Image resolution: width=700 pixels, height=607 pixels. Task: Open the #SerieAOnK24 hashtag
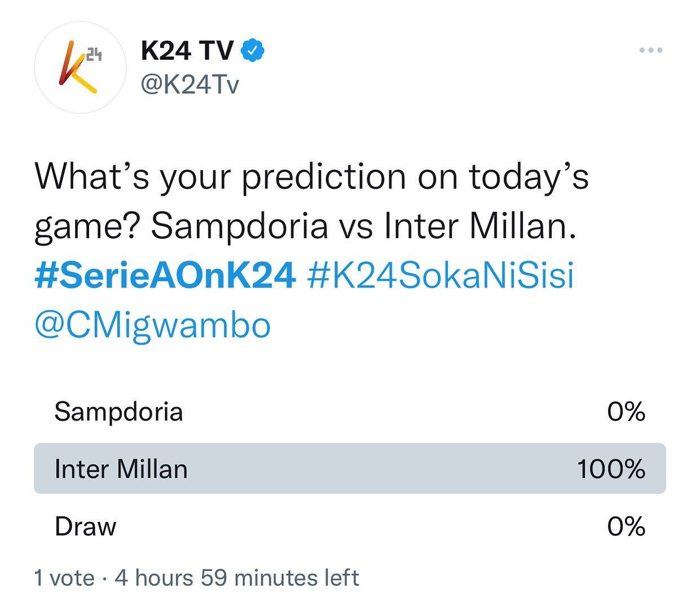[165, 276]
